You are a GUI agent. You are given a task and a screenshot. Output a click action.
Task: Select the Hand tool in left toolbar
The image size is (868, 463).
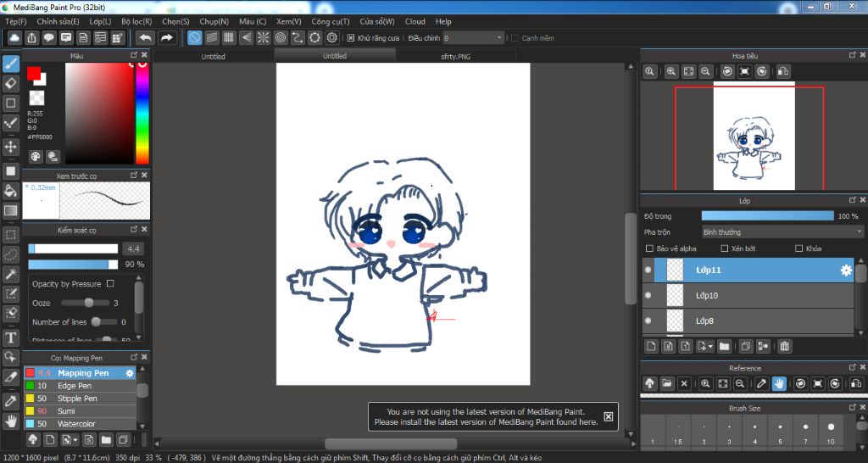(10, 421)
